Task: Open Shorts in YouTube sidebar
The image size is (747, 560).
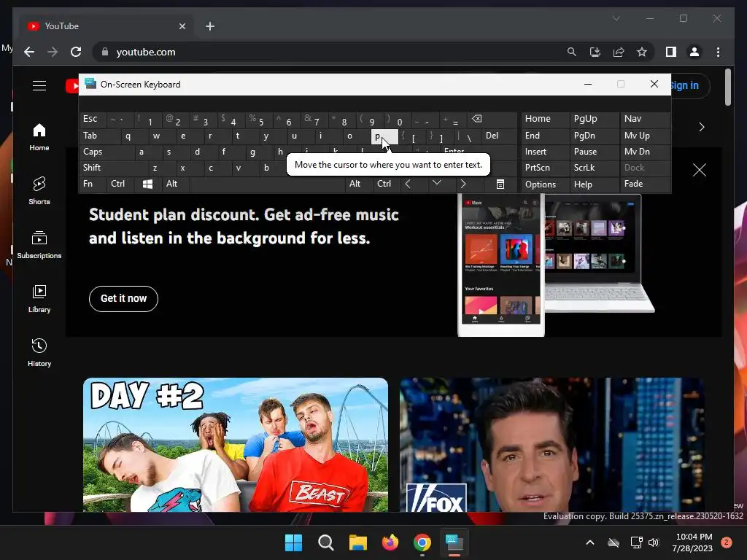Action: point(39,190)
